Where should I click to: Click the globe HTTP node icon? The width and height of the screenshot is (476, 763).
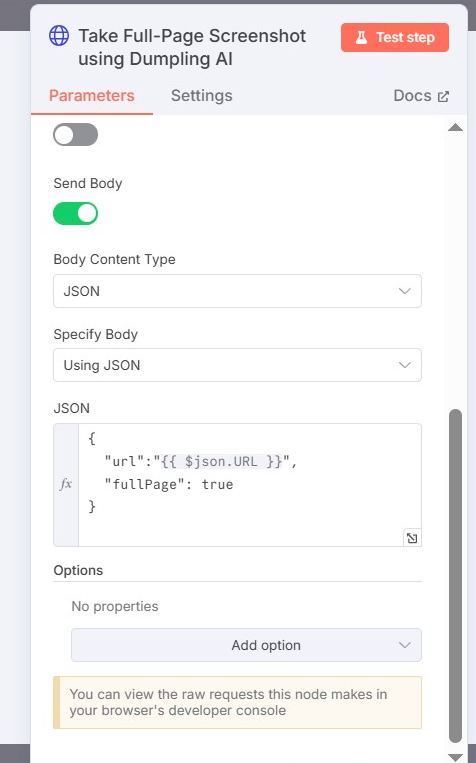coord(59,36)
